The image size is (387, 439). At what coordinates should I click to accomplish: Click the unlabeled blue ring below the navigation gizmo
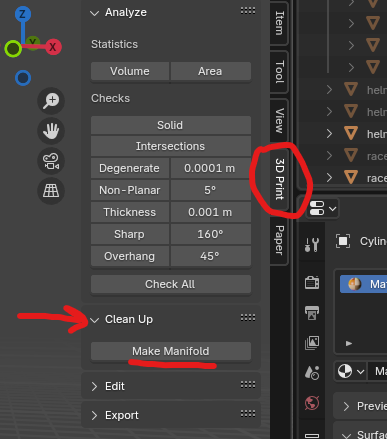pos(23,78)
